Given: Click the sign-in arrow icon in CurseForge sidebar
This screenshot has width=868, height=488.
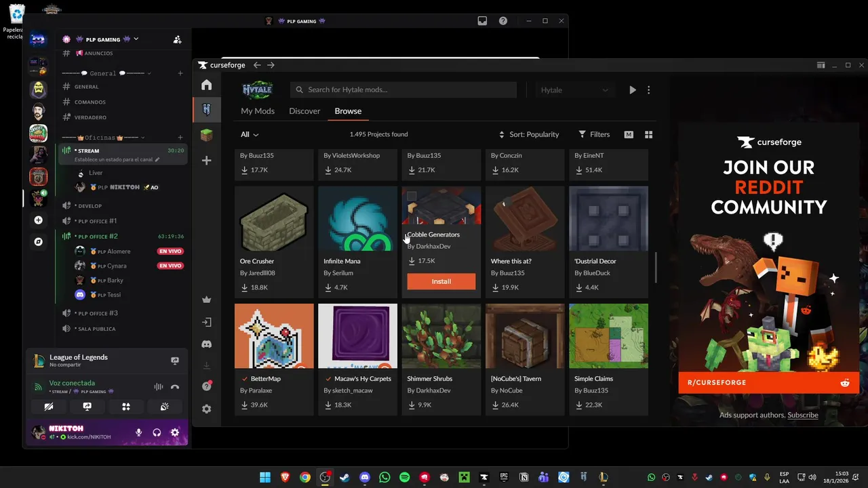Looking at the screenshot, I should 207,322.
